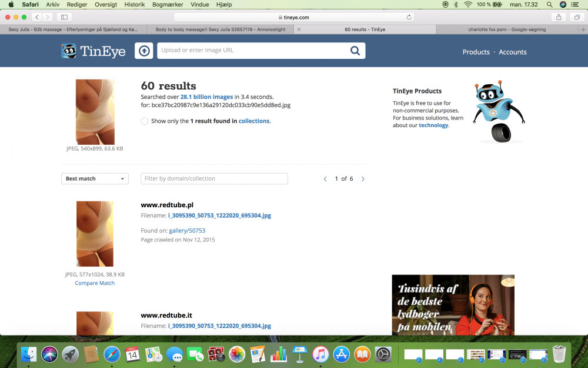Open Numbers chart icon in the Dock
Viewport: 588px width, 368px height.
279,354
